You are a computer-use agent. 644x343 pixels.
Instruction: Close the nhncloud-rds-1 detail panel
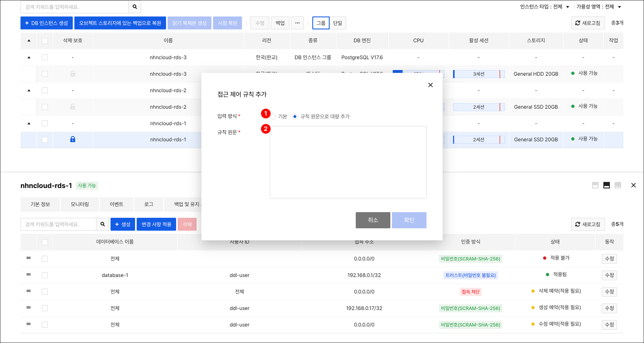pos(634,185)
